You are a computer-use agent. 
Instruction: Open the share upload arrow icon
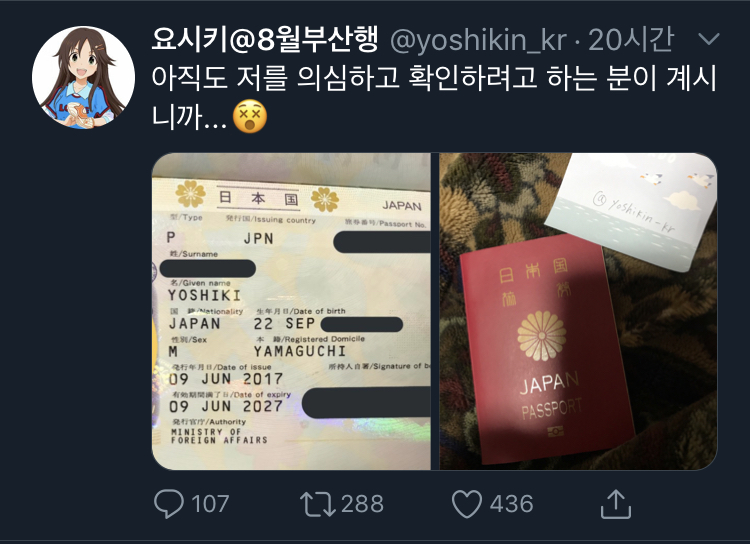pyautogui.click(x=616, y=504)
